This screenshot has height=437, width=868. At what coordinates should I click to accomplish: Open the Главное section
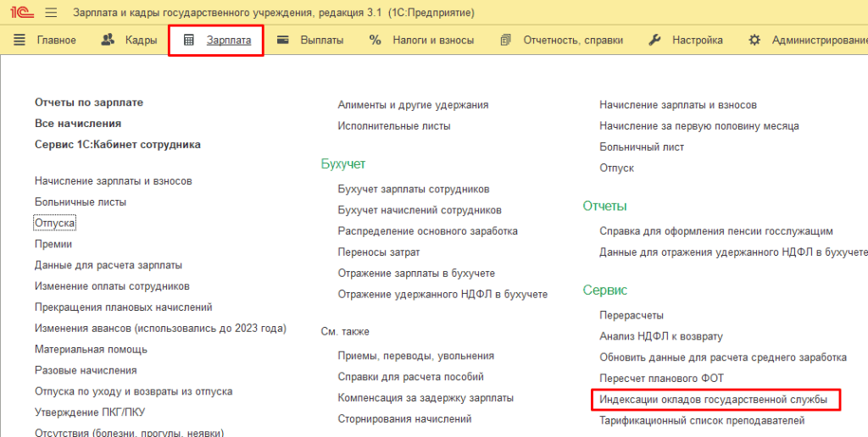pyautogui.click(x=57, y=40)
